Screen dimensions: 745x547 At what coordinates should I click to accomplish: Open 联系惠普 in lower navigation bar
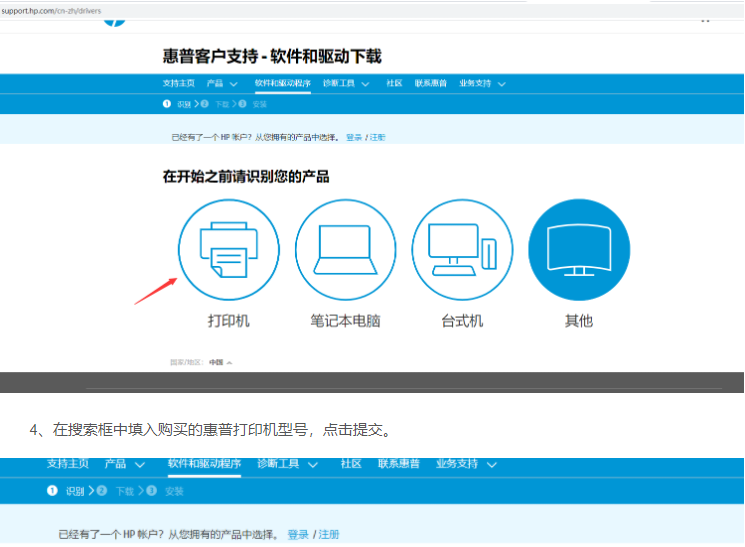399,464
